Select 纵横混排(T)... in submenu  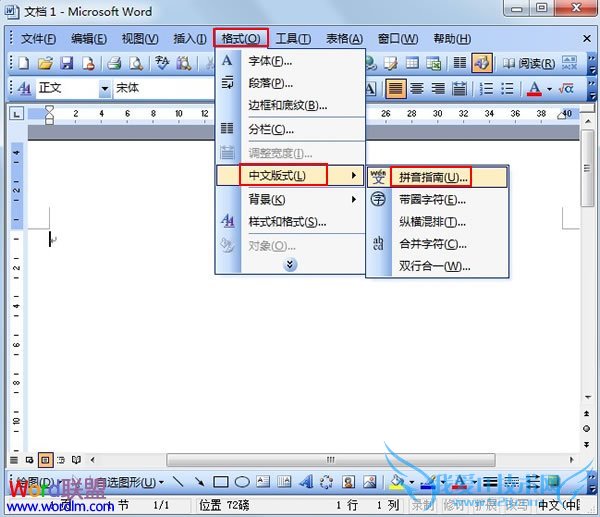tap(437, 222)
